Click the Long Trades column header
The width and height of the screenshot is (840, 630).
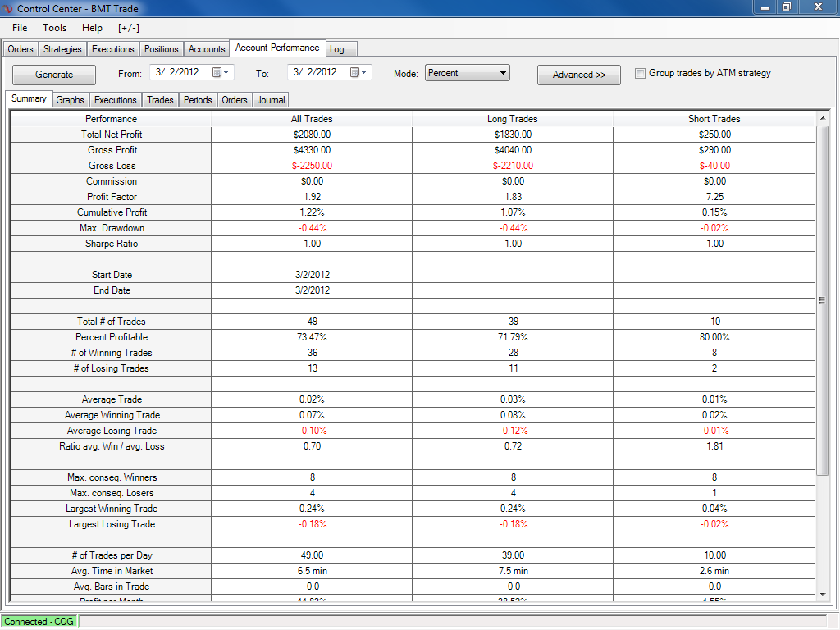[513, 119]
